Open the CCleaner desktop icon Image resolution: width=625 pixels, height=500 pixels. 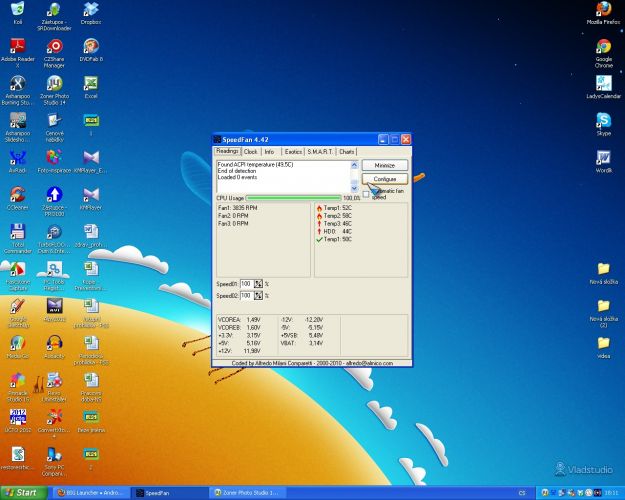click(x=18, y=198)
